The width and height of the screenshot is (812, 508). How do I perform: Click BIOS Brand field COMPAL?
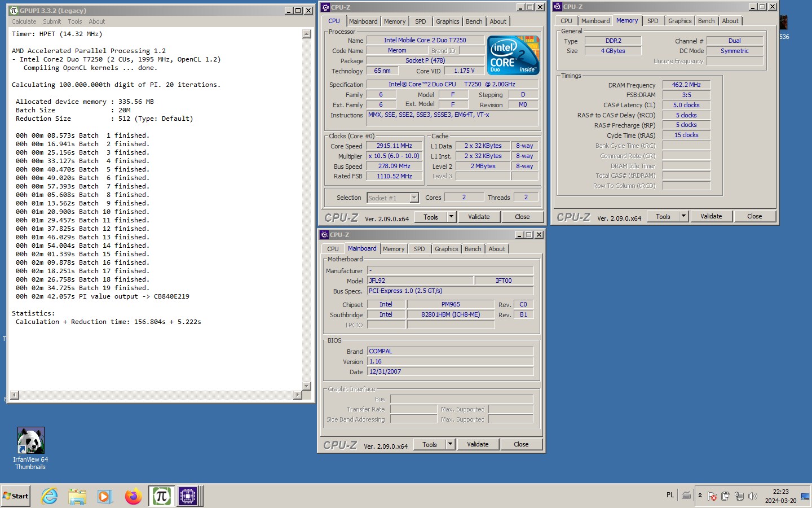pos(450,351)
